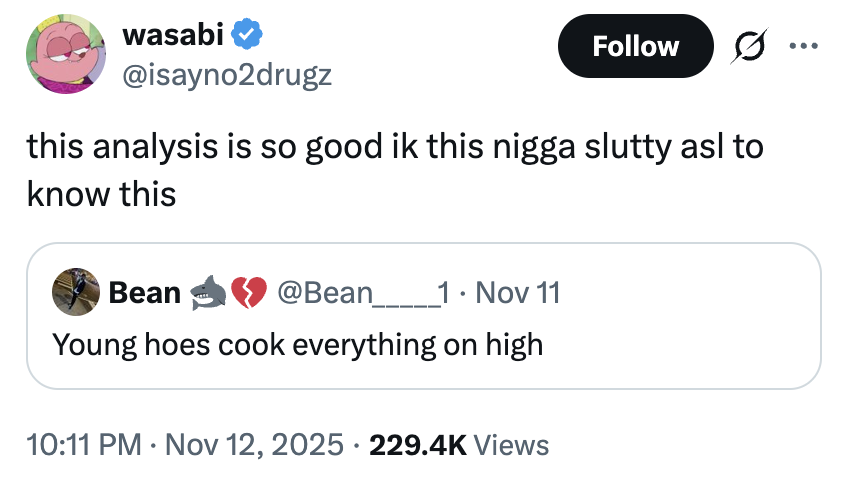Click the shark emoji next to Bean
Screen dimensions: 848x490
click(206, 293)
